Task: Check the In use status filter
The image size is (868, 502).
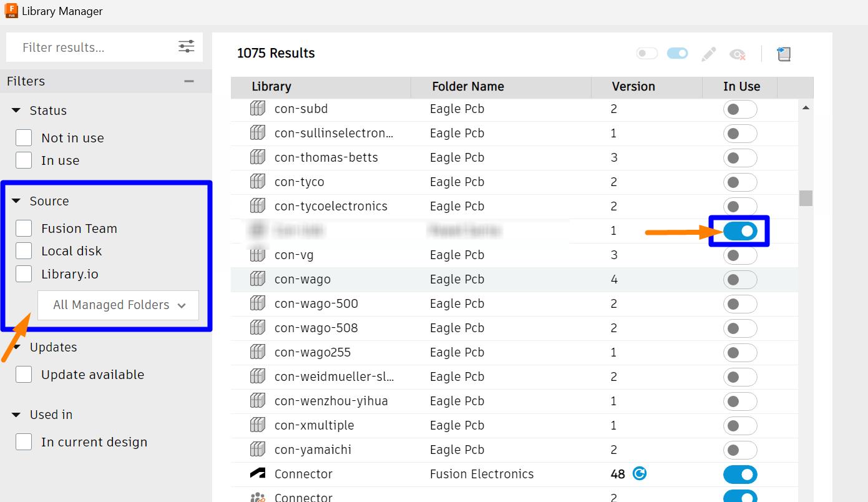Action: pos(24,160)
